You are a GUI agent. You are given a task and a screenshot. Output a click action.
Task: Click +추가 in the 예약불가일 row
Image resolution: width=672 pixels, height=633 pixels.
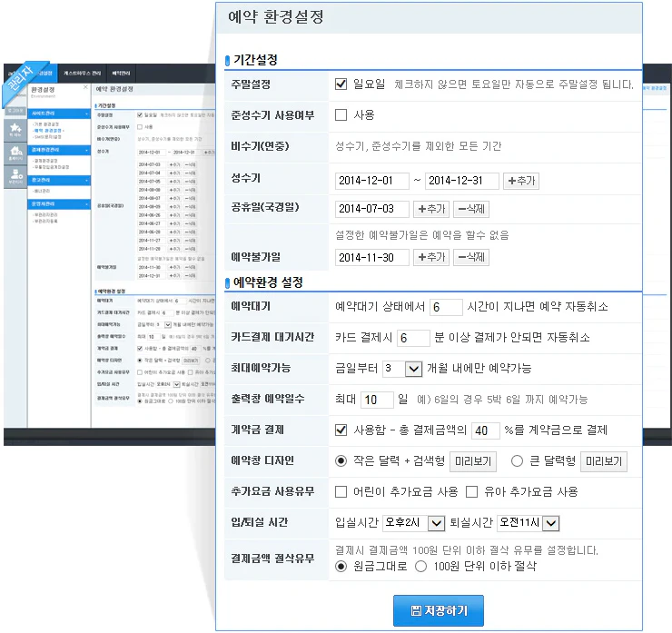(x=431, y=258)
